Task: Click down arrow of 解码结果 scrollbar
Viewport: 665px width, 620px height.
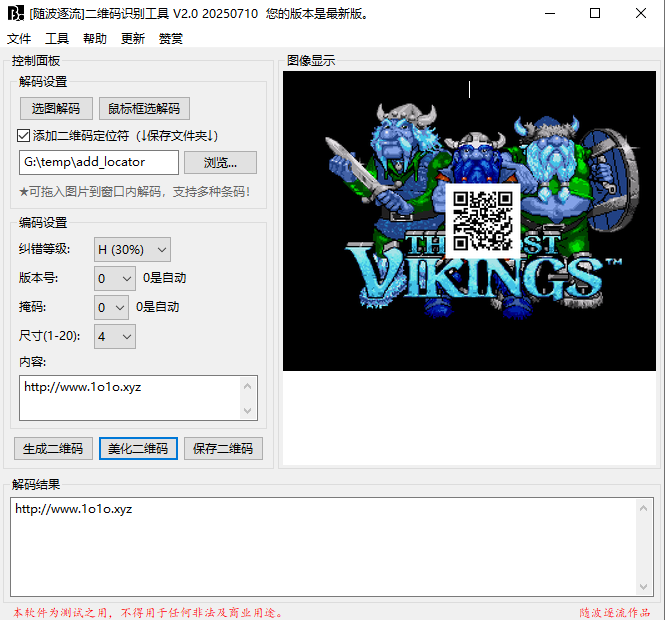Action: point(643,586)
